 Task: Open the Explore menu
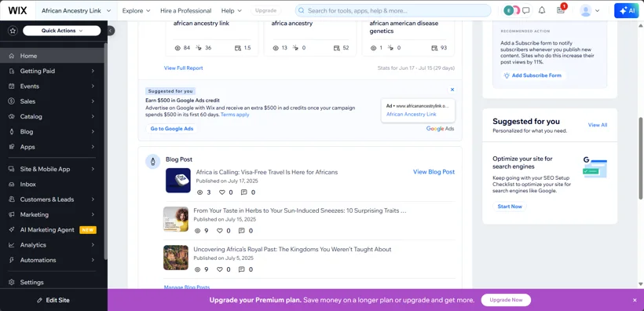pyautogui.click(x=137, y=11)
